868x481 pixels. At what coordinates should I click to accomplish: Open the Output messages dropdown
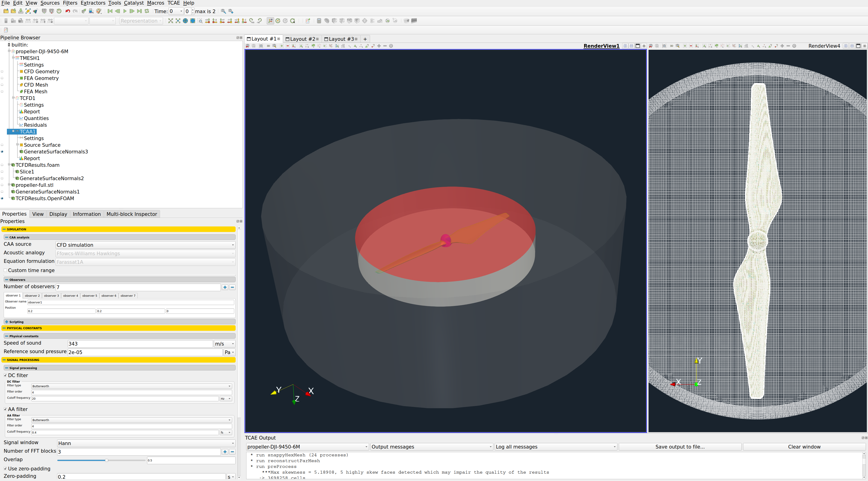(x=432, y=447)
